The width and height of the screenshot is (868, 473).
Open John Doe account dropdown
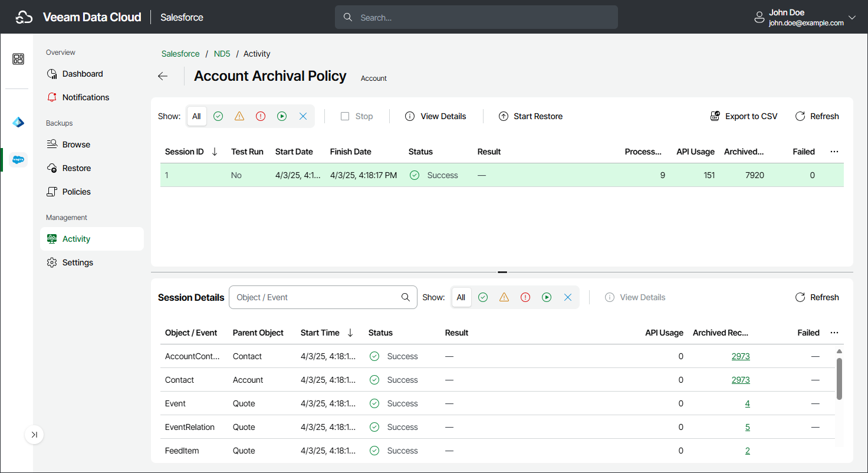(851, 18)
